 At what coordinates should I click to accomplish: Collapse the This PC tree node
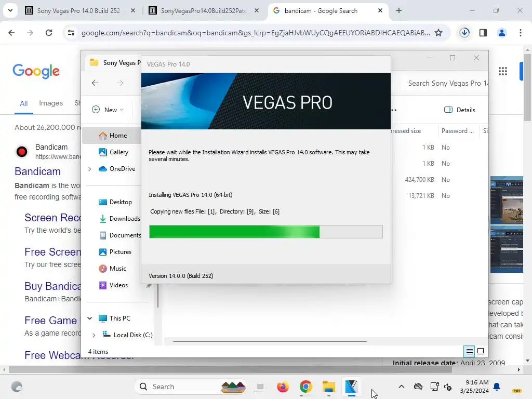[x=89, y=318]
